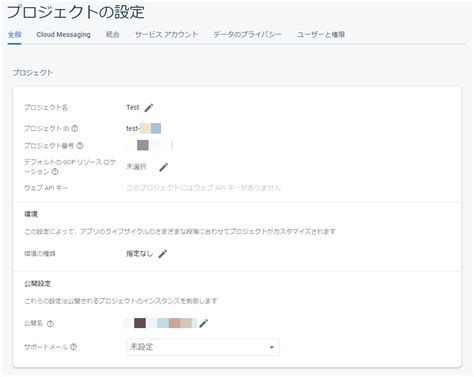This screenshot has width=474, height=377.
Task: Click the ウェブ API キー label
Action: pyautogui.click(x=46, y=188)
